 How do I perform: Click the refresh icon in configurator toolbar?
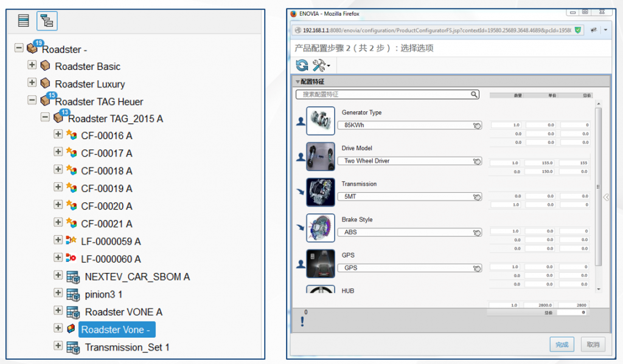(302, 66)
